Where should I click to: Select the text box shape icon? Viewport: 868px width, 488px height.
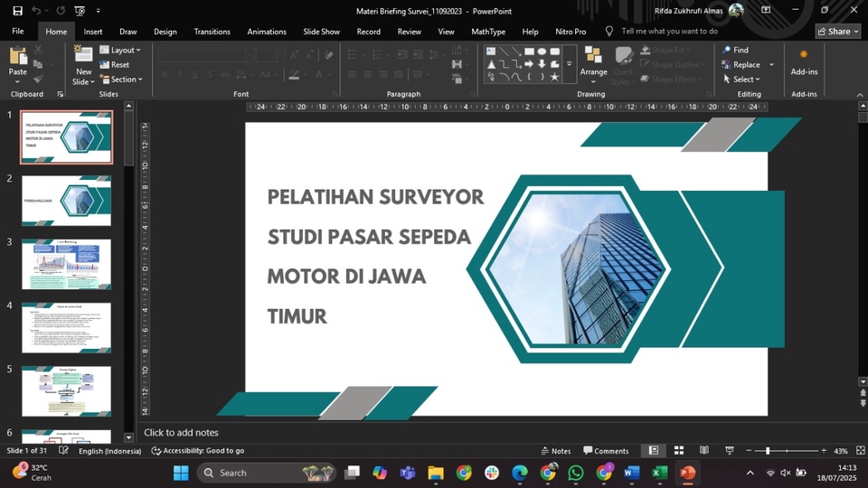[x=491, y=52]
